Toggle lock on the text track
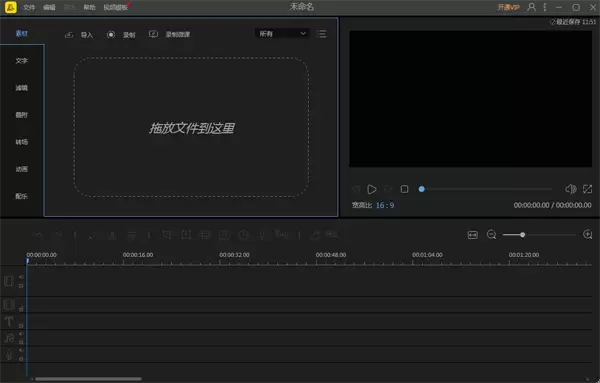The width and height of the screenshot is (600, 383). [x=21, y=326]
